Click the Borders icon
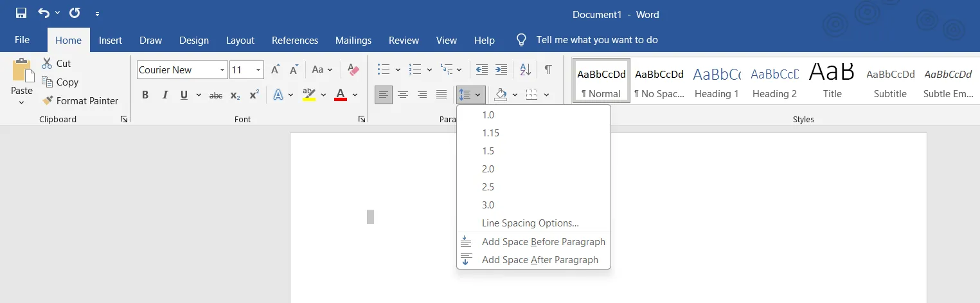This screenshot has width=980, height=303. (532, 95)
